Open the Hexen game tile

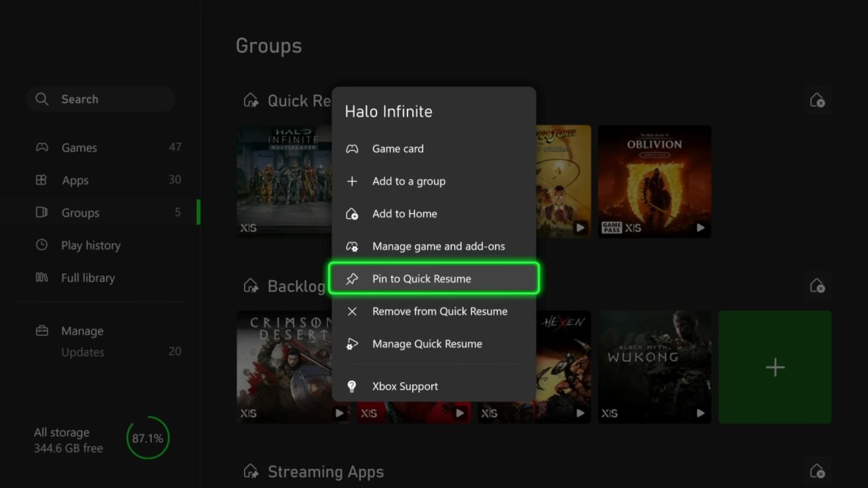pos(564,367)
